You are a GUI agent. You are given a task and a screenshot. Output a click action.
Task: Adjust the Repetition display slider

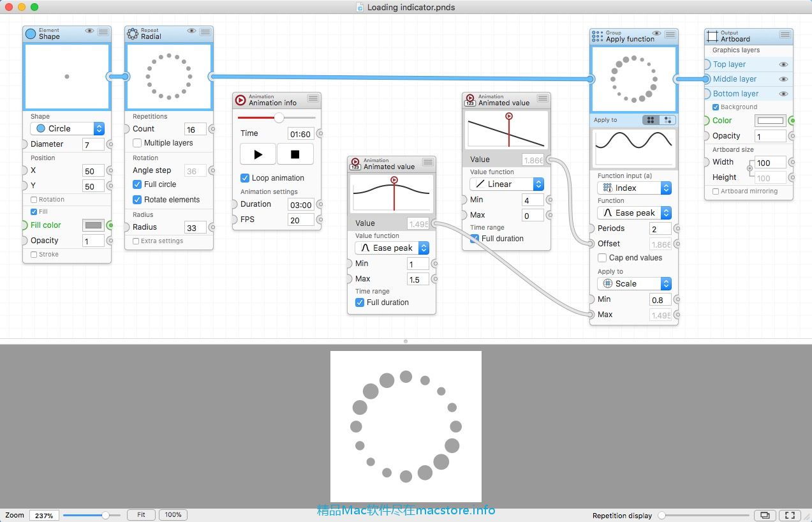pos(705,515)
